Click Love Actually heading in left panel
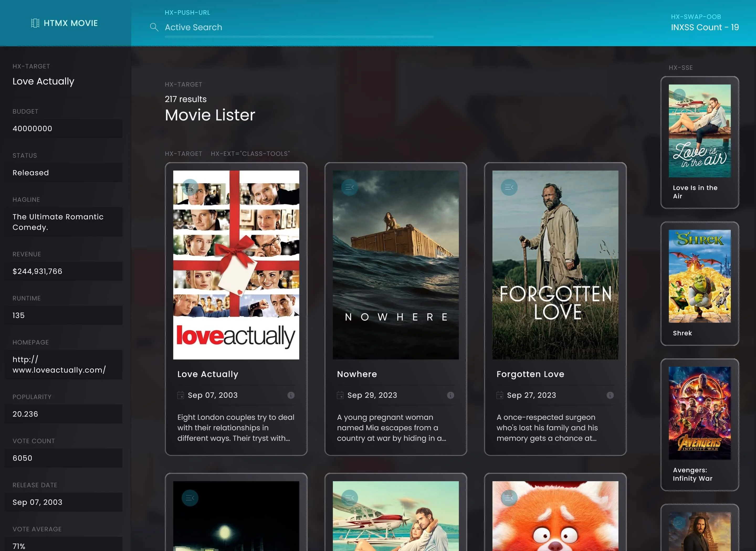Screen dimensions: 756x551 click(43, 81)
